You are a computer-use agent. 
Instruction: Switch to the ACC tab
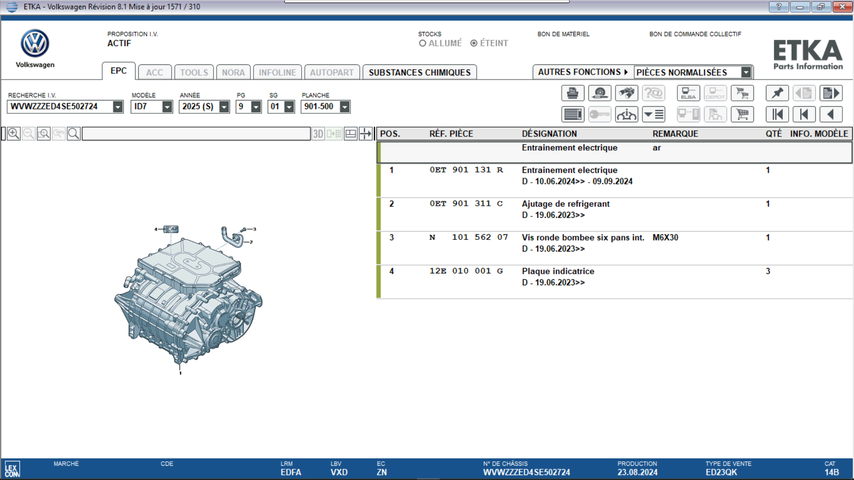(154, 72)
